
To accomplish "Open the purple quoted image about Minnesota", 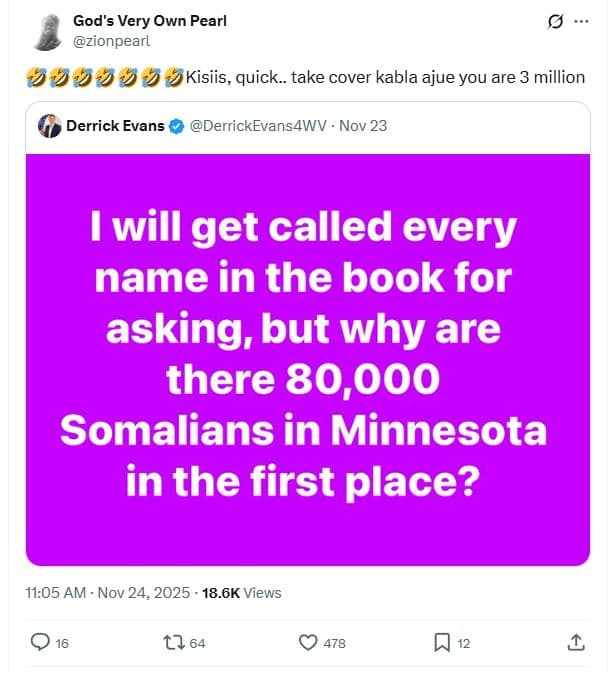I will pos(305,360).
